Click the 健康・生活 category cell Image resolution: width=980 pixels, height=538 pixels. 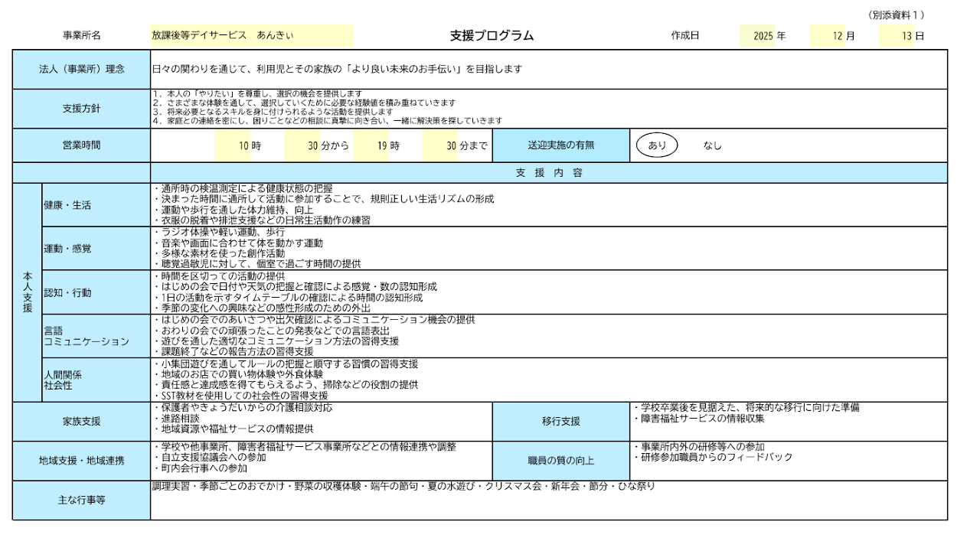pos(96,205)
